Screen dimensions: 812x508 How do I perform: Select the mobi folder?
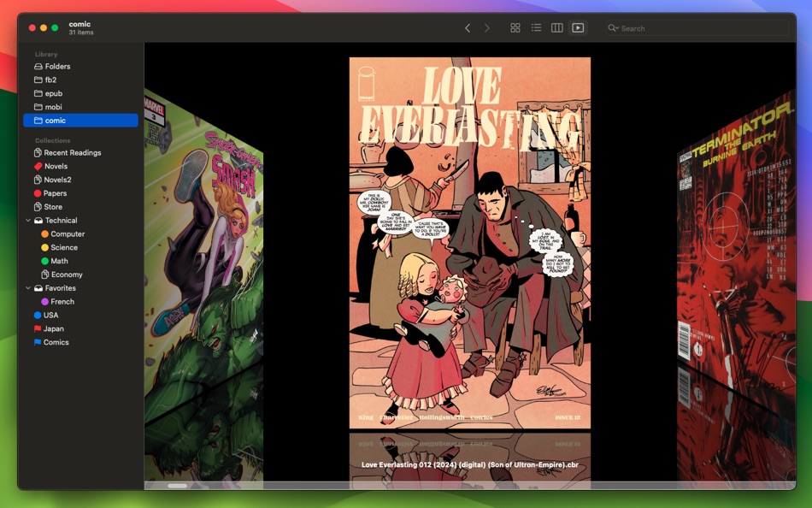(x=81, y=107)
